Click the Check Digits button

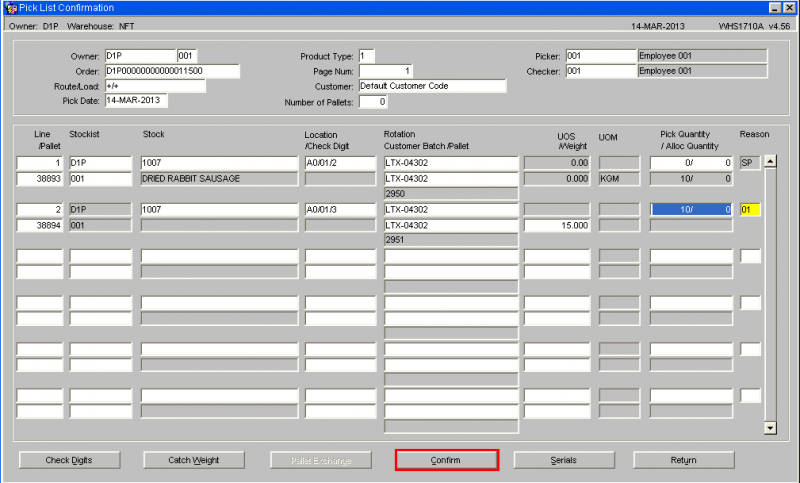click(x=69, y=460)
